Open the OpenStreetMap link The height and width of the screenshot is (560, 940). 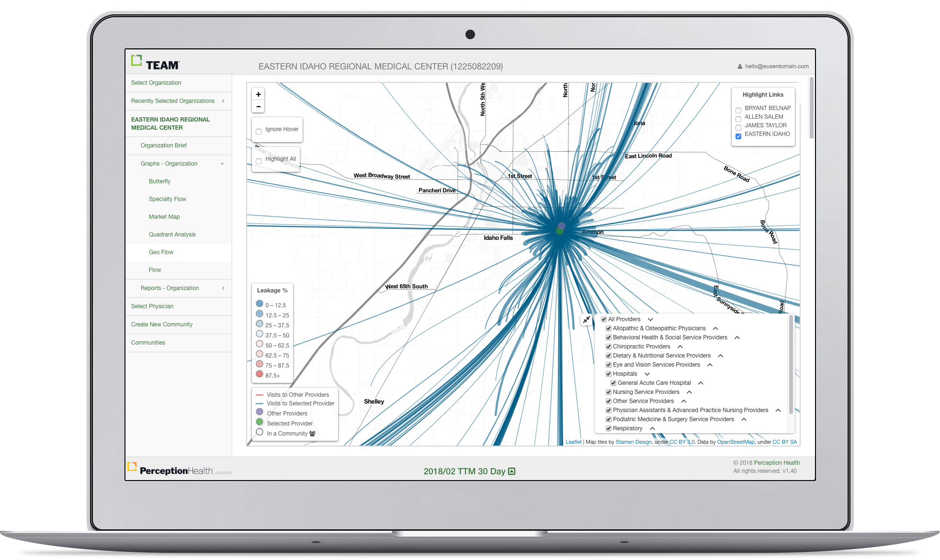pos(736,442)
